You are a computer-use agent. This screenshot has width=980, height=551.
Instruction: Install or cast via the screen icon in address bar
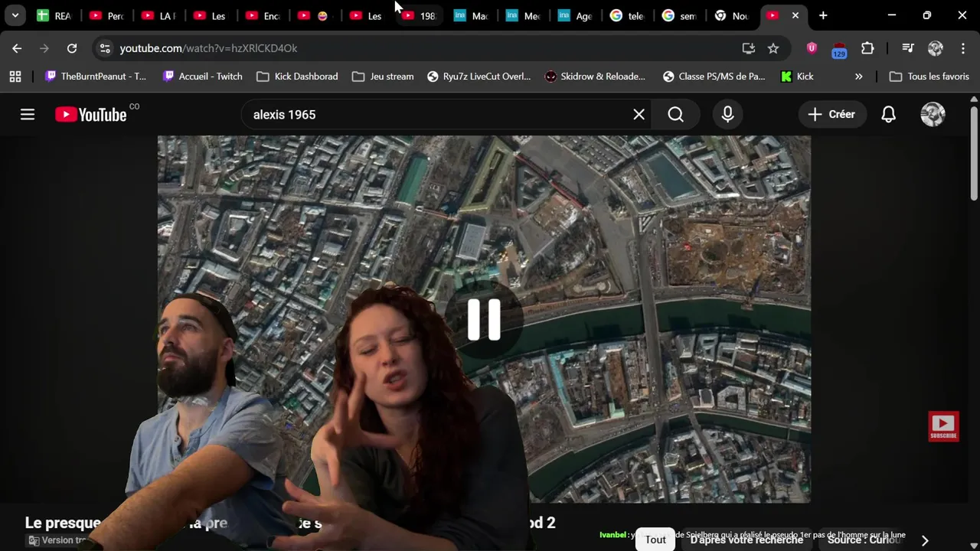(x=749, y=48)
